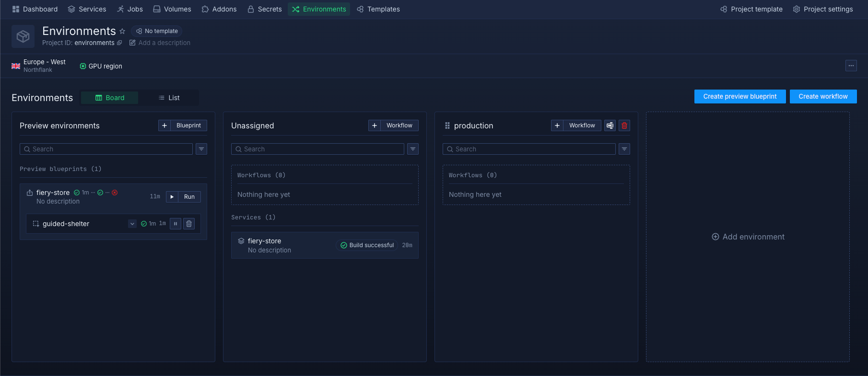Open the Secrets tab
The image size is (868, 376).
pos(264,9)
